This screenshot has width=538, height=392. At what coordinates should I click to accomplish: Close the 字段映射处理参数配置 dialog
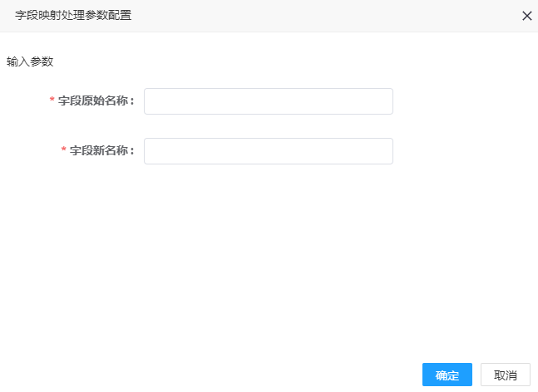526,16
